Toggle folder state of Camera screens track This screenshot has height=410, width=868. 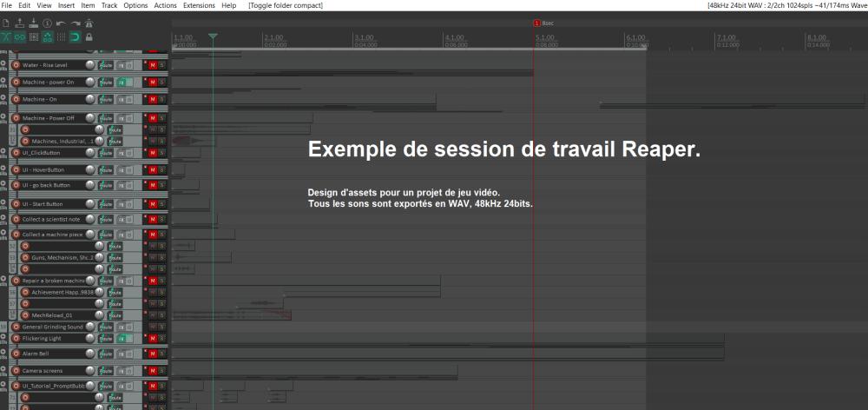(x=3, y=369)
